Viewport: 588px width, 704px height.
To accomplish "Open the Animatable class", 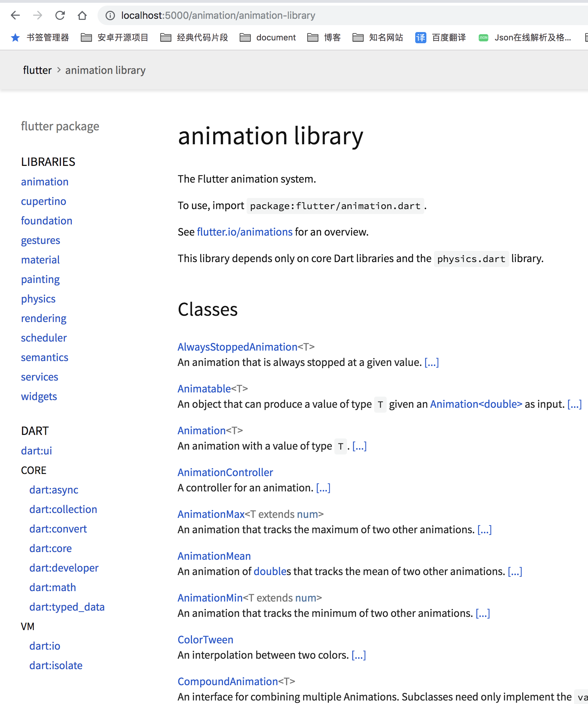I will [204, 389].
